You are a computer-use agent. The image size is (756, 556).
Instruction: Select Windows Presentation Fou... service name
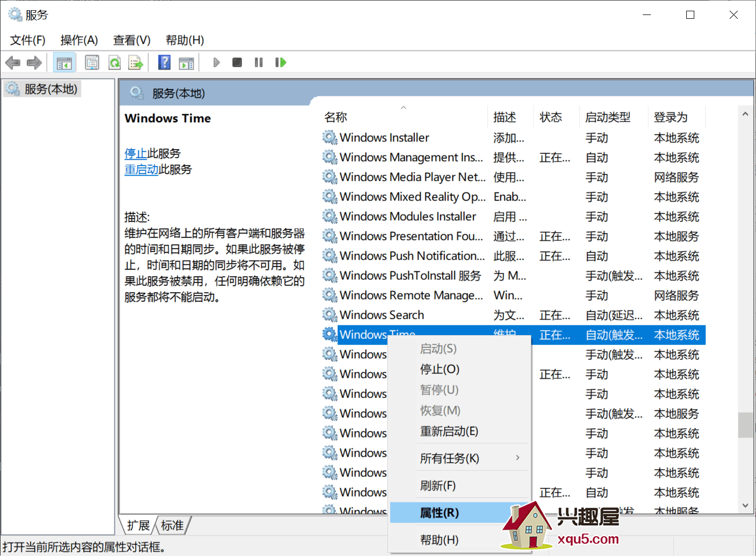[x=412, y=236]
